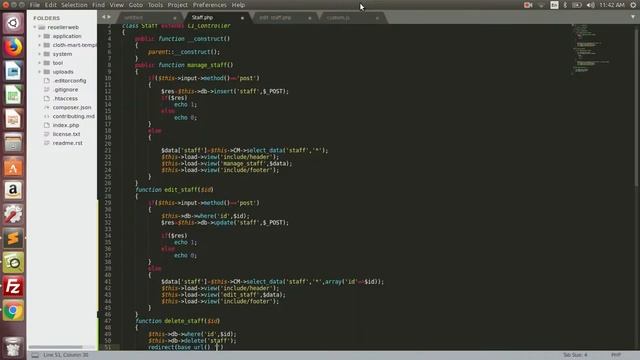Open LibreOffice Impress from the dock
This screenshot has height=360, width=640.
click(13, 119)
